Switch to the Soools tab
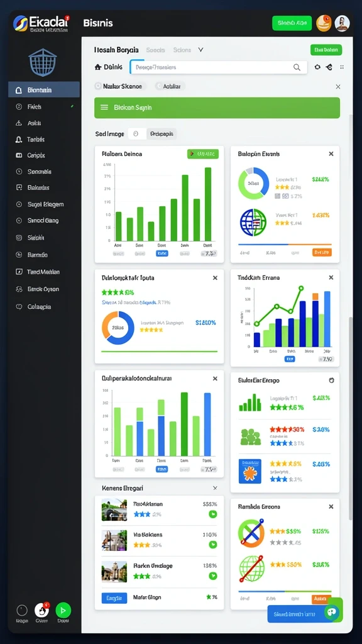This screenshot has height=644, width=362. [156, 50]
